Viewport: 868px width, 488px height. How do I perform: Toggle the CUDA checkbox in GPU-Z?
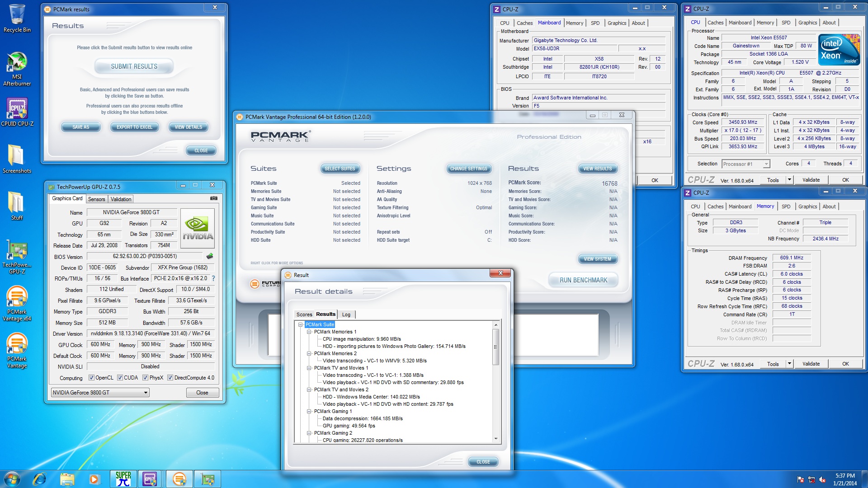click(120, 378)
